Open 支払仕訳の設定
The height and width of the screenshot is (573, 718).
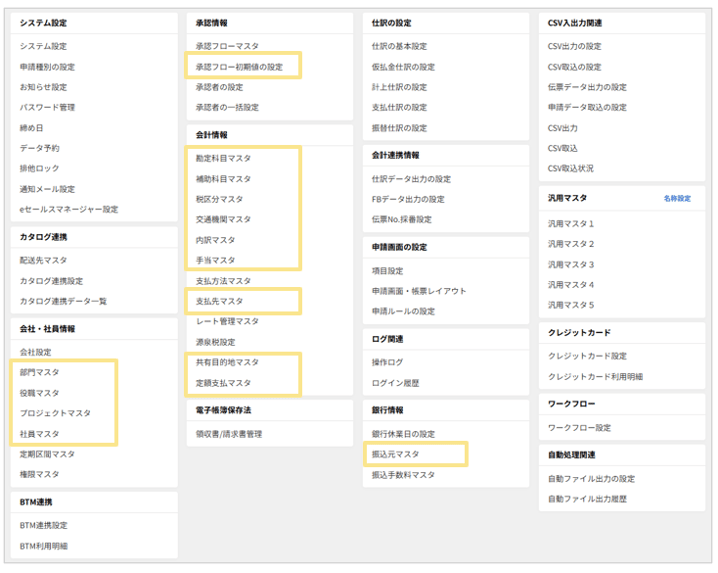point(399,107)
